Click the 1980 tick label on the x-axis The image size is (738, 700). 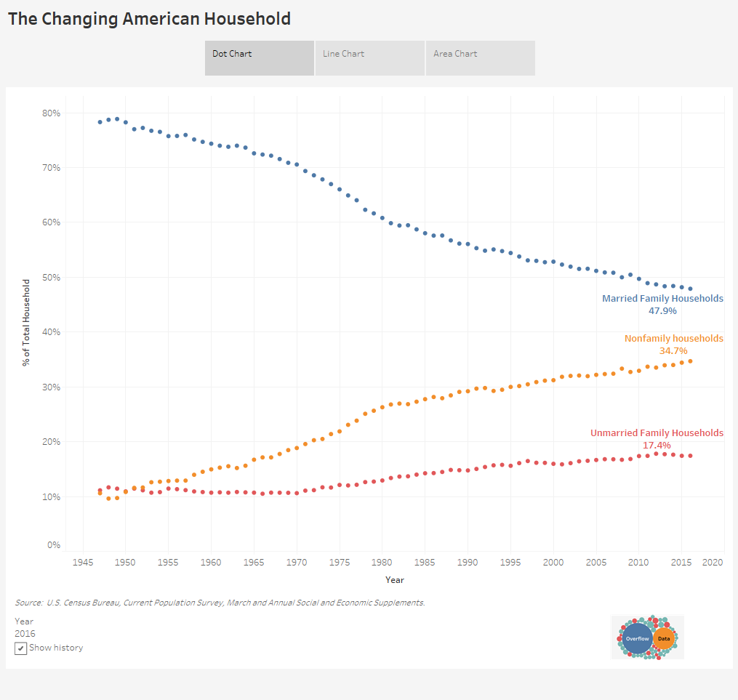381,562
